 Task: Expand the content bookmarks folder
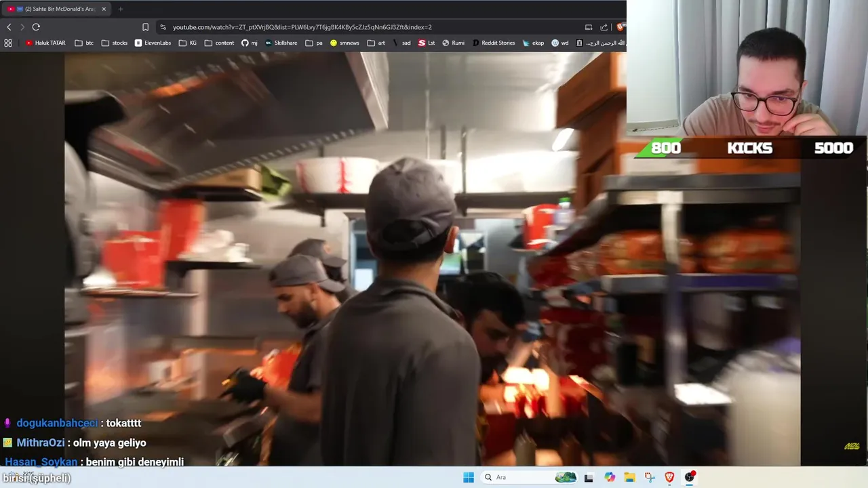tap(219, 43)
